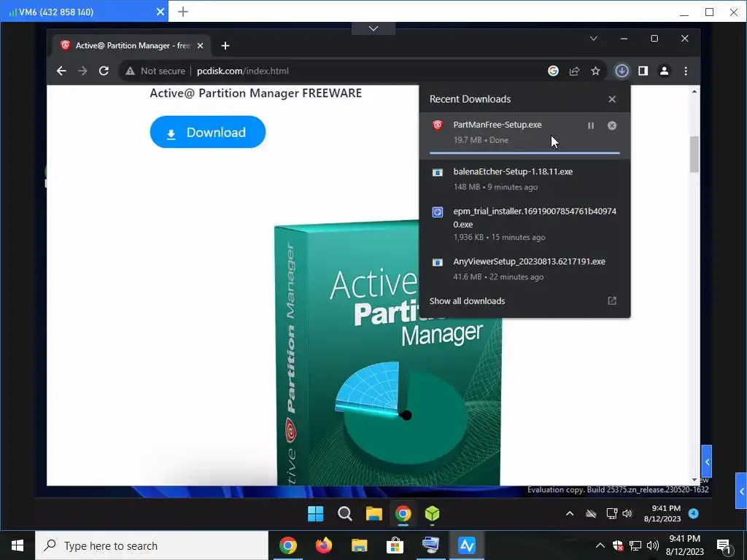Open Chrome from host taskbar
Screen dimensions: 747x560
point(287,545)
